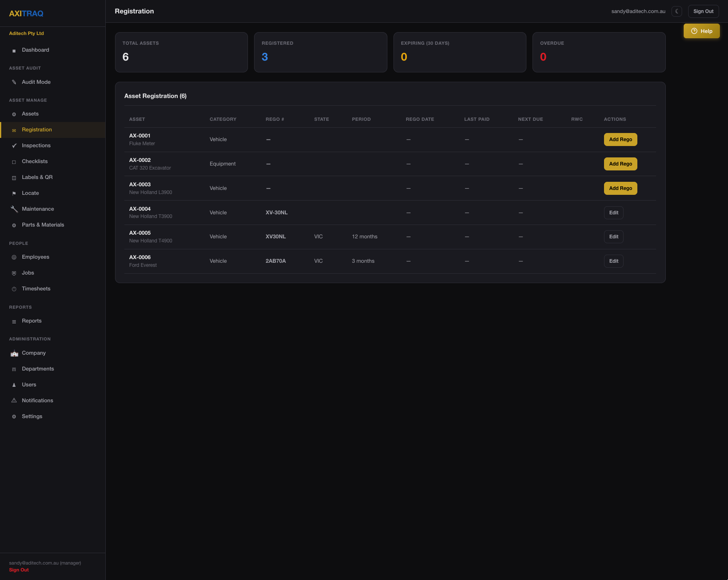Viewport: 728px width, 580px height.
Task: Click the Maintenance wrench icon
Action: [14, 209]
